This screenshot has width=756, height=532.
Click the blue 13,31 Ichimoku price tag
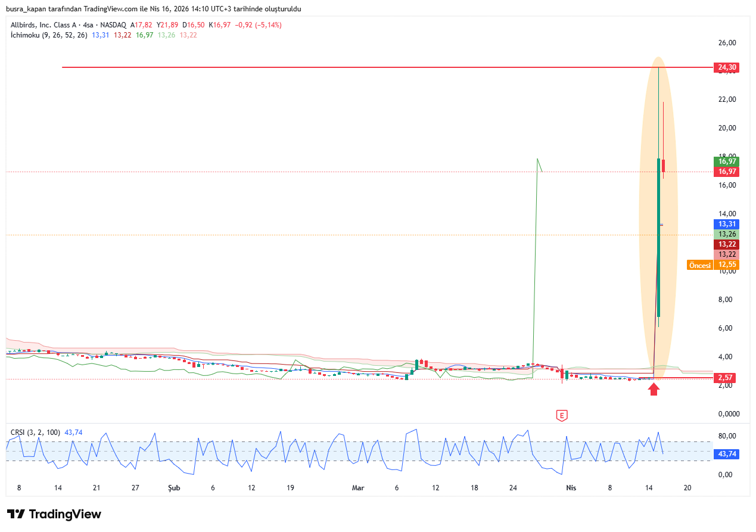726,224
